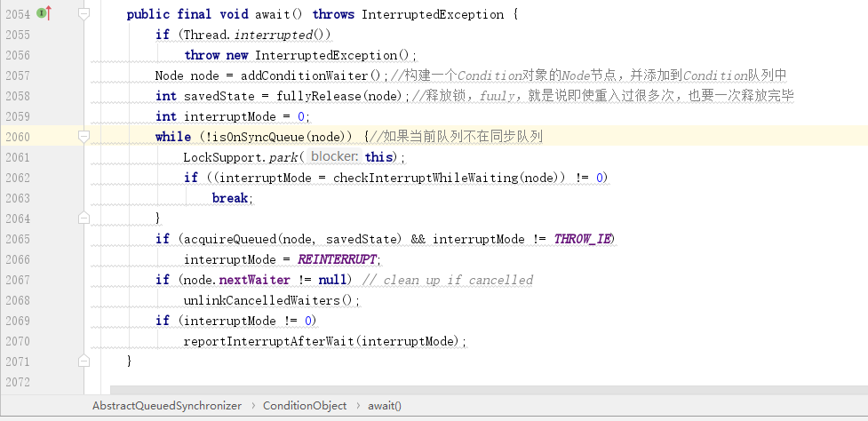Click line number 2072 in the gutter

pos(18,382)
